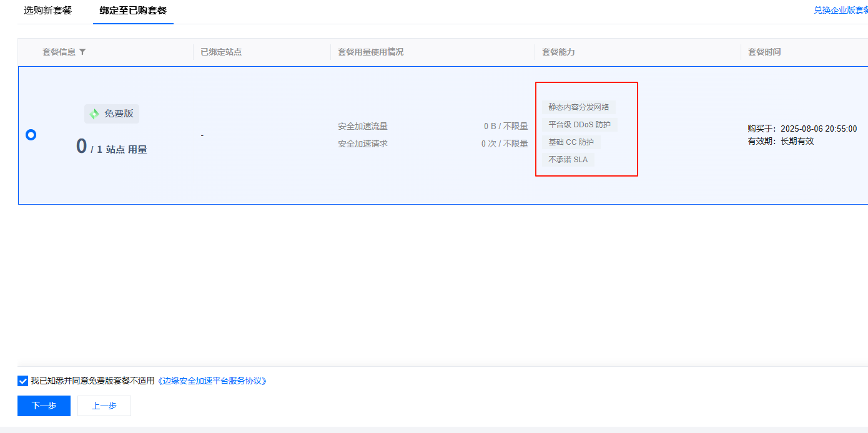The width and height of the screenshot is (868, 433).
Task: Click the 0 / 1 站点 用量 text
Action: pyautogui.click(x=112, y=148)
